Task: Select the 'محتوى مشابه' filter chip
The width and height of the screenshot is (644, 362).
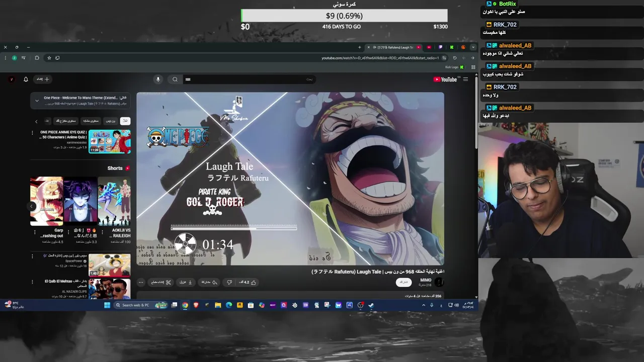Action: [90, 121]
